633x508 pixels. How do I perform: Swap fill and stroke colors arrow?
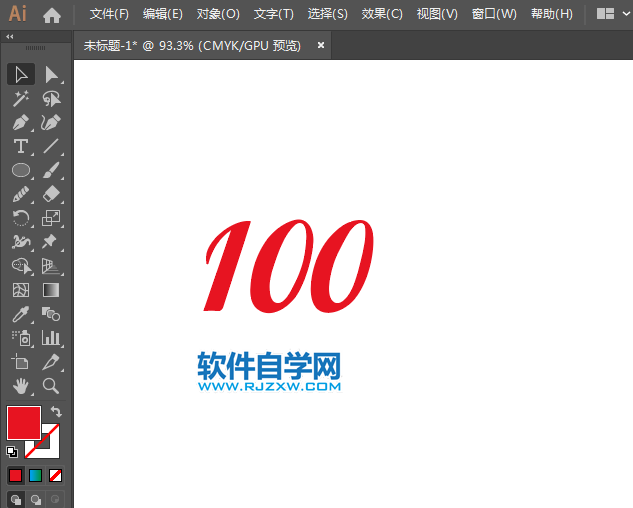click(x=56, y=411)
